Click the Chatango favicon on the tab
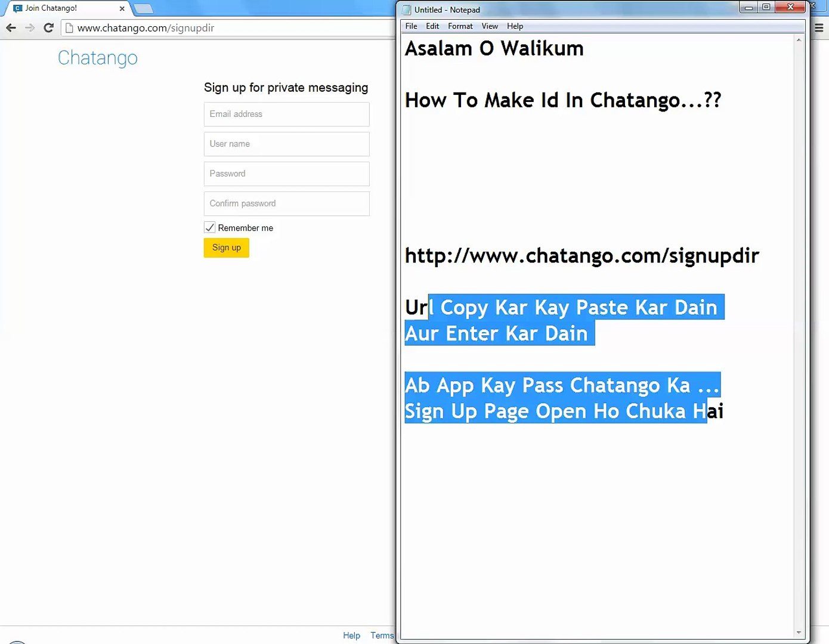 coord(17,8)
